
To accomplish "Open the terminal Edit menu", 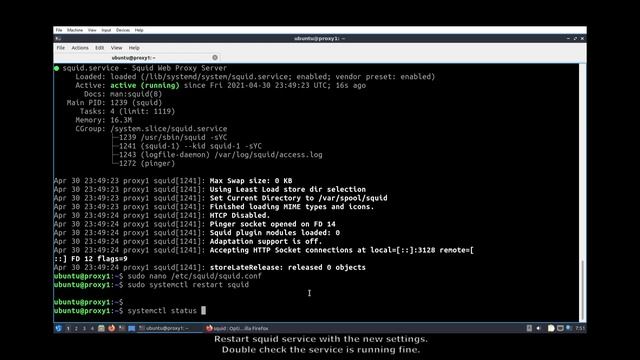I will (x=99, y=48).
